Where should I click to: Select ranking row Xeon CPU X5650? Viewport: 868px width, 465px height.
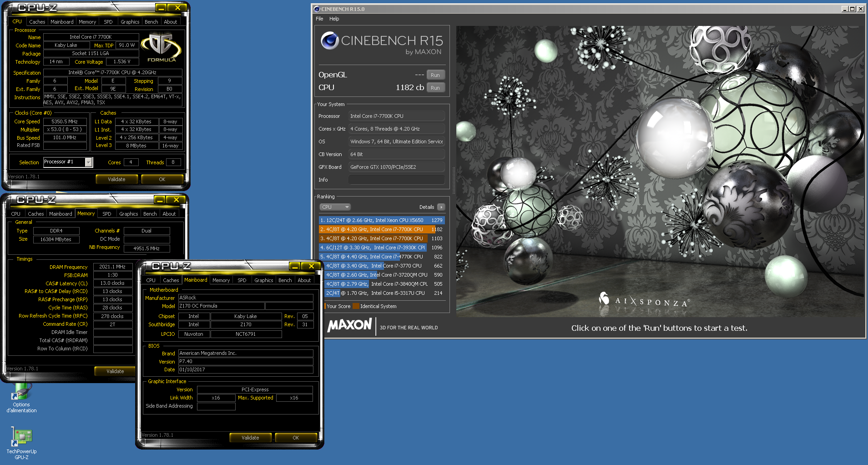click(x=382, y=220)
